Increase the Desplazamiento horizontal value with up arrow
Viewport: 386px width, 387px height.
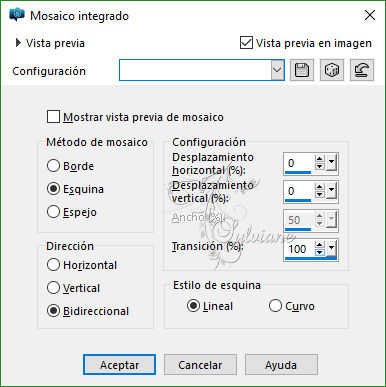pyautogui.click(x=320, y=160)
